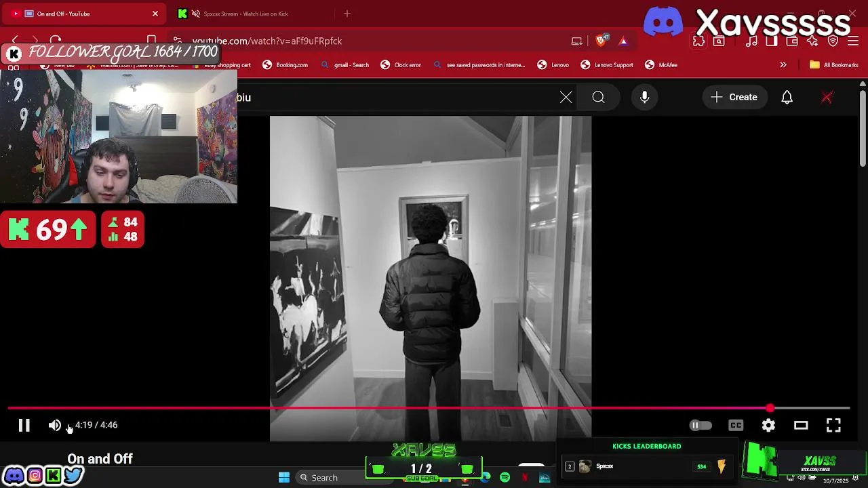Open the Windows Start menu
This screenshot has width=868, height=488.
[284, 478]
